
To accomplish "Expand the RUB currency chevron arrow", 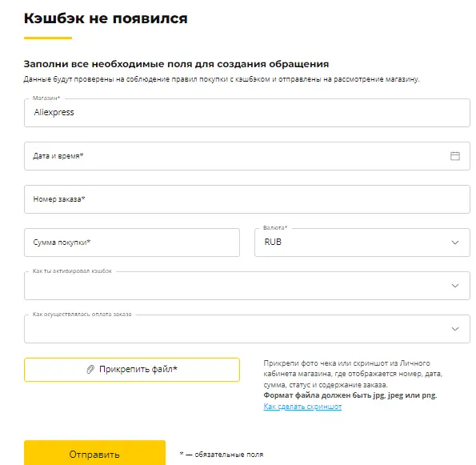I will (454, 243).
